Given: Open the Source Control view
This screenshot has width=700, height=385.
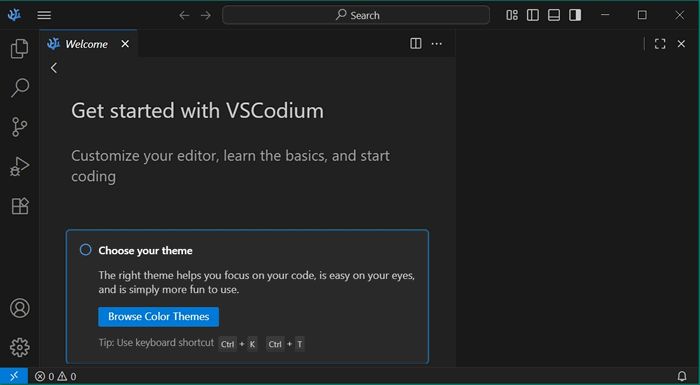Looking at the screenshot, I should tap(19, 127).
